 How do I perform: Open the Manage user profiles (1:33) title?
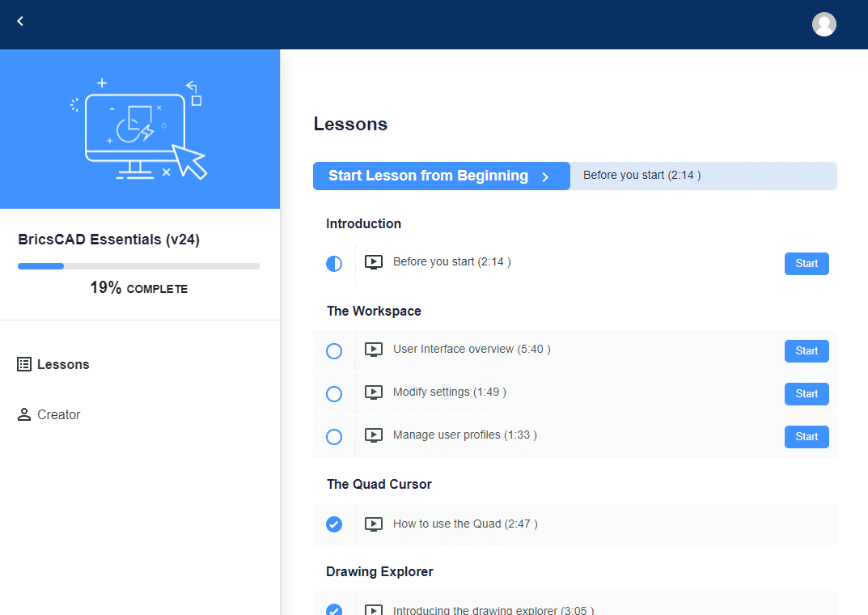[465, 435]
